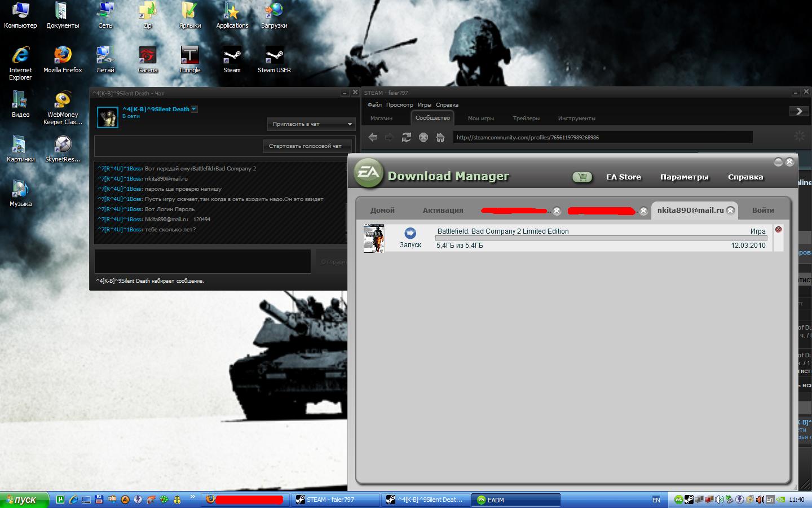This screenshot has width=812, height=508.
Task: Open the Applications desktop folder
Action: [232, 16]
